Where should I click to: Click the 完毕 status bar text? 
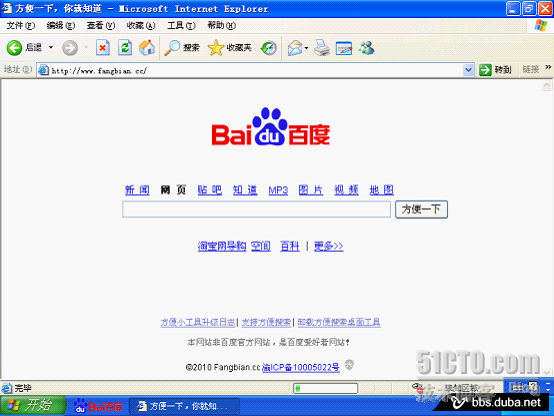23,388
